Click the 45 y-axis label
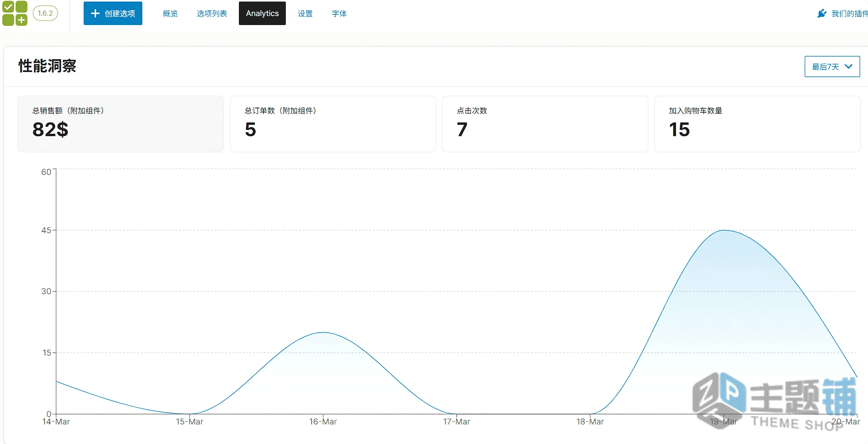The width and height of the screenshot is (868, 444). click(x=46, y=230)
